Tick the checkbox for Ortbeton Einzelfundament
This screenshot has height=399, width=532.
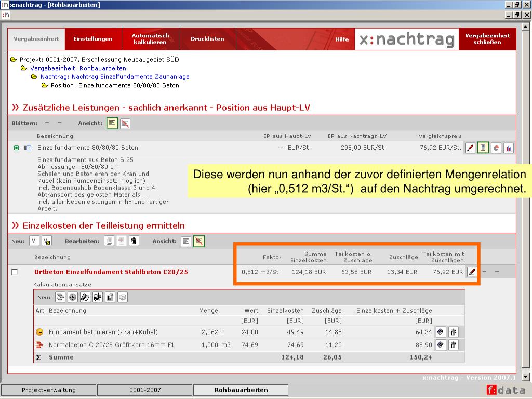(15, 272)
